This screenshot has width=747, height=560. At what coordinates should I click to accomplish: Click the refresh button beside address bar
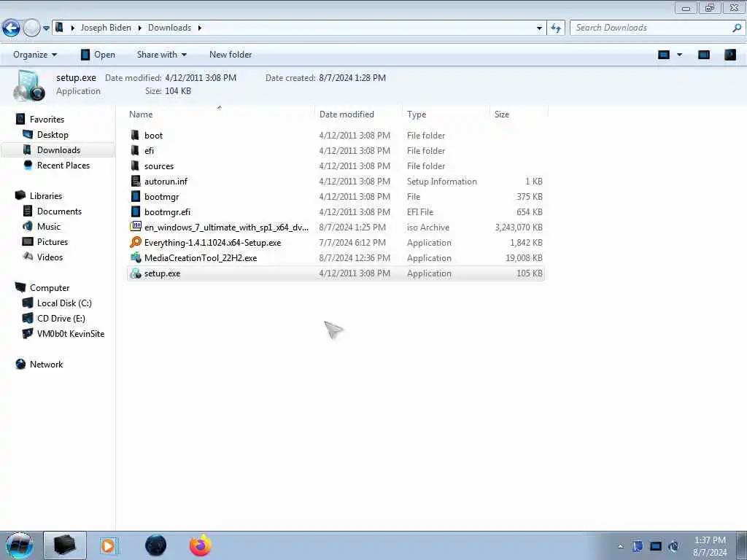[x=555, y=28]
